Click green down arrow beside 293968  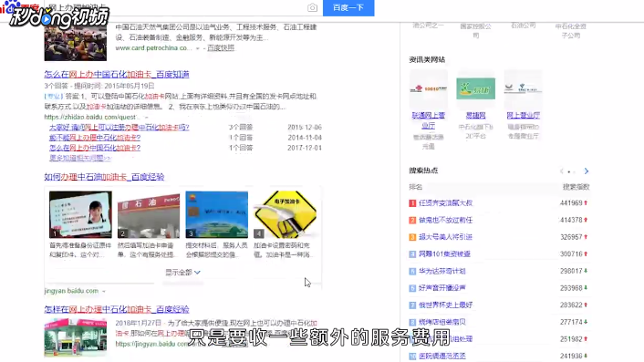586,288
